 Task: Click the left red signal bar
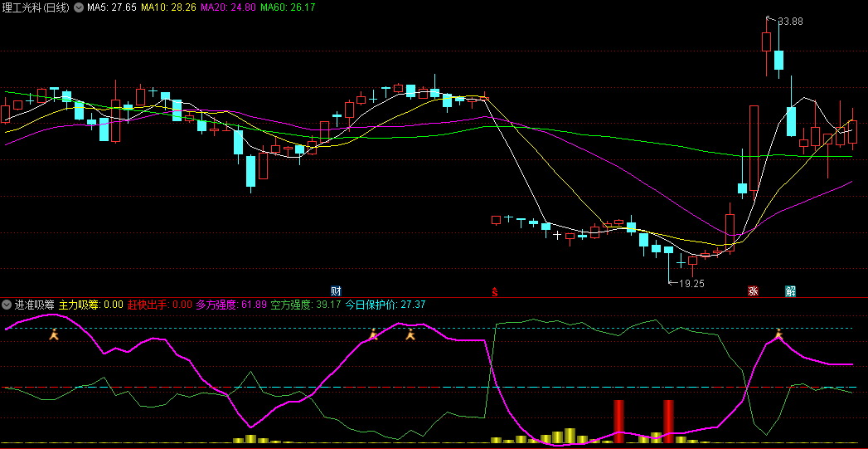point(619,422)
